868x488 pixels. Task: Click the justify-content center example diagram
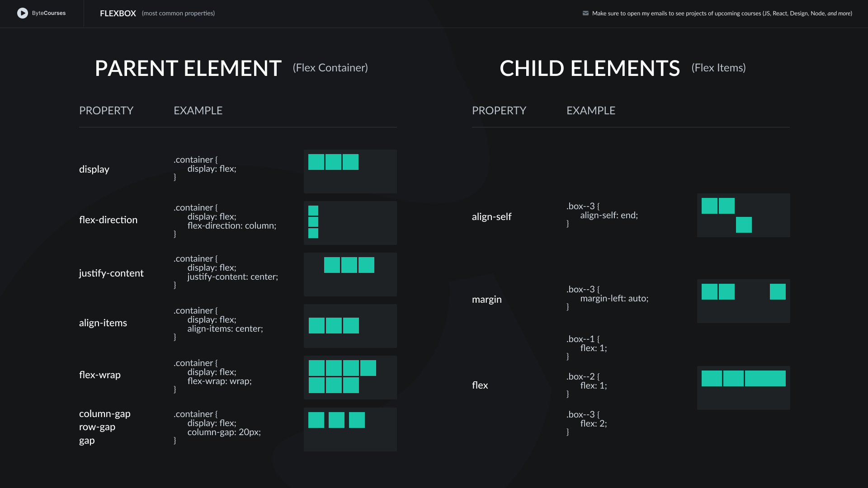click(x=350, y=274)
